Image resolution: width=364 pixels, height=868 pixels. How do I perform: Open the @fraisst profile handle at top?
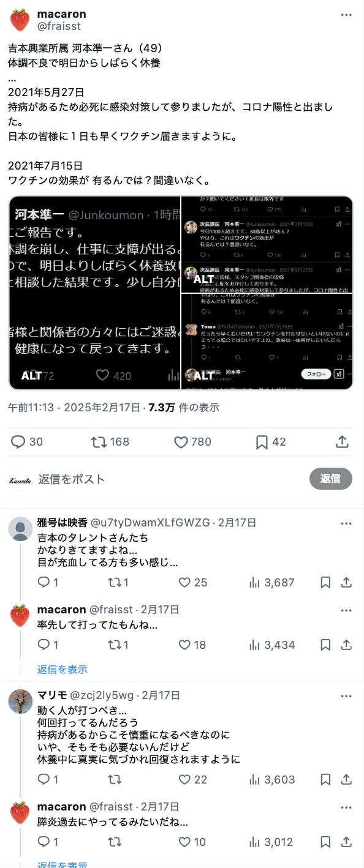click(59, 26)
